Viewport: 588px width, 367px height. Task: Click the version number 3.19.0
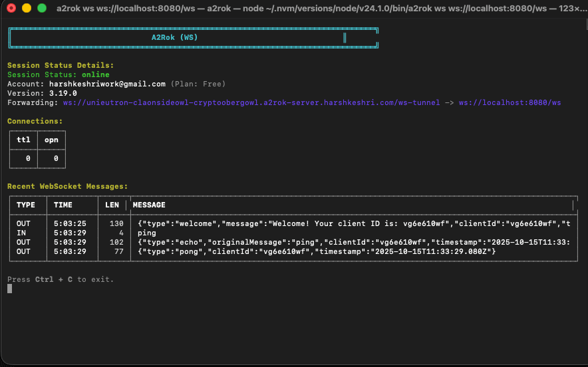tap(63, 94)
